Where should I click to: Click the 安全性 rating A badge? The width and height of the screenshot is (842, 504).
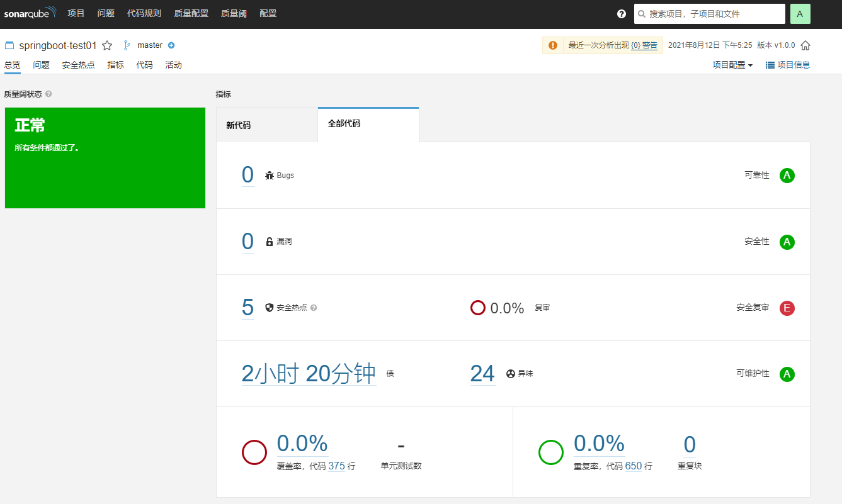pos(787,242)
